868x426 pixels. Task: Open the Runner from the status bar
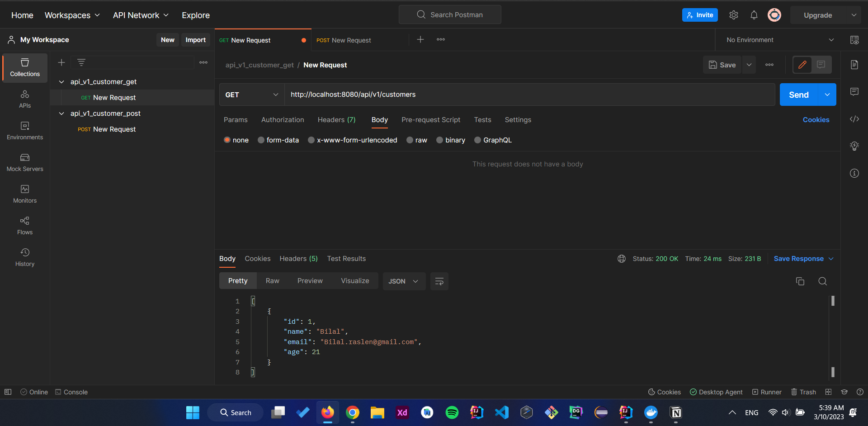767,392
